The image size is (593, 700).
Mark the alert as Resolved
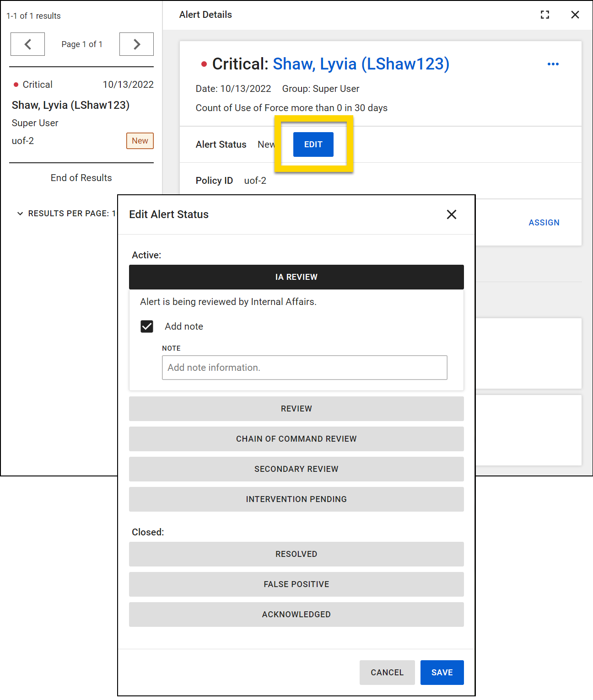pos(296,554)
